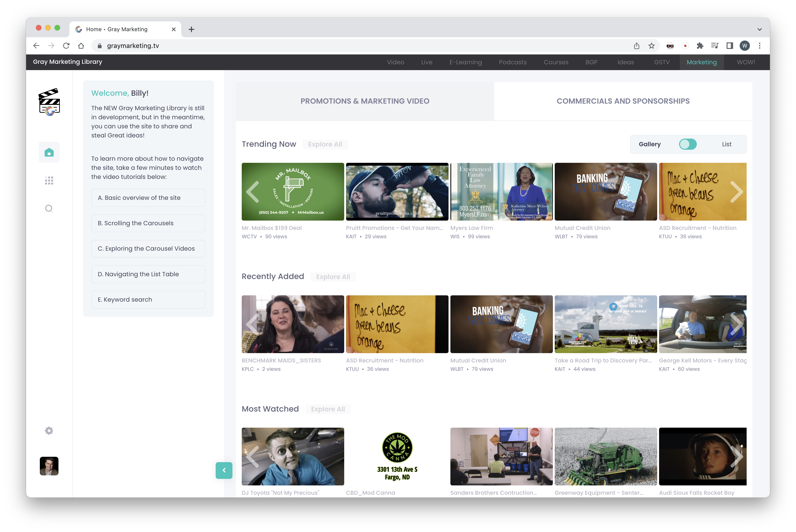Open the Take a Road Trip thumbnail

tap(606, 324)
